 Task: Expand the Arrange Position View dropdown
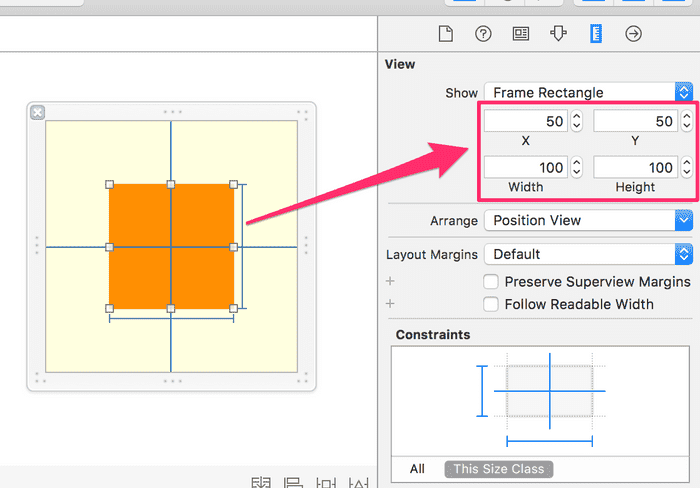[588, 220]
